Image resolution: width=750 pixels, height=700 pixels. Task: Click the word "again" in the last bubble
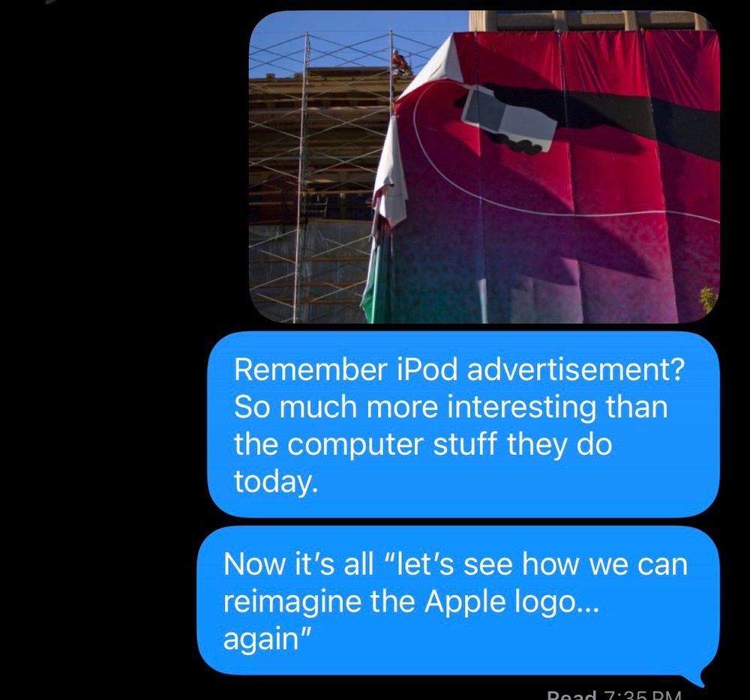(261, 639)
